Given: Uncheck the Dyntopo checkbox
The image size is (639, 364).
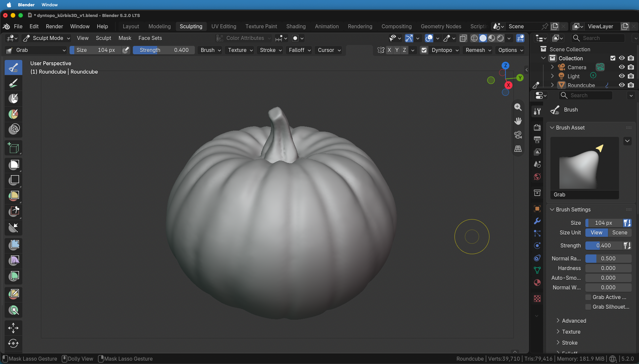Looking at the screenshot, I should pos(424,50).
